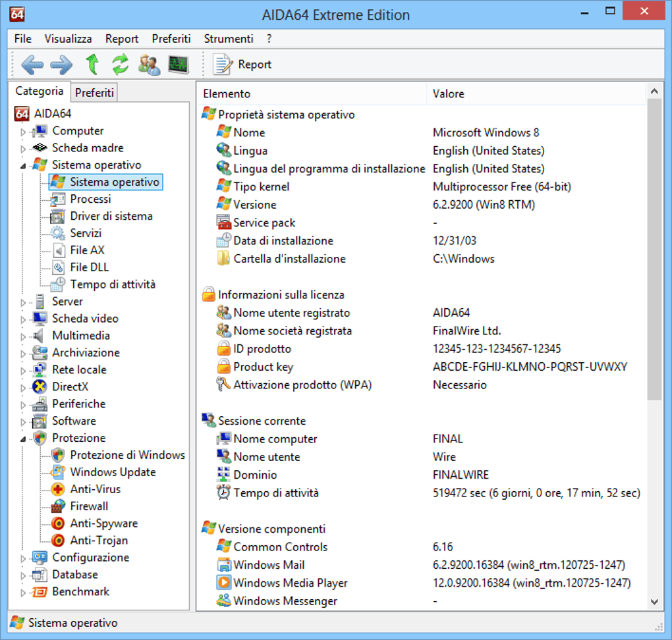The height and width of the screenshot is (640, 672).
Task: Click the vertical scrollbar thumb
Action: pyautogui.click(x=654, y=250)
